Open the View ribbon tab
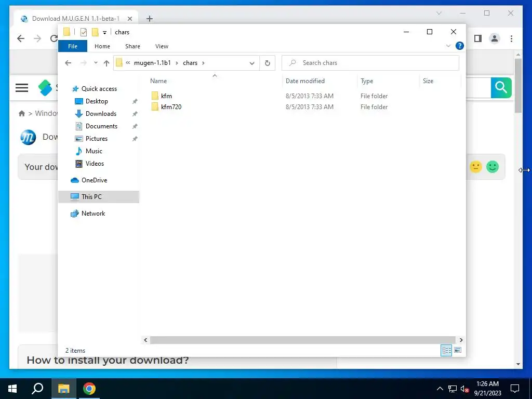 [x=162, y=46]
